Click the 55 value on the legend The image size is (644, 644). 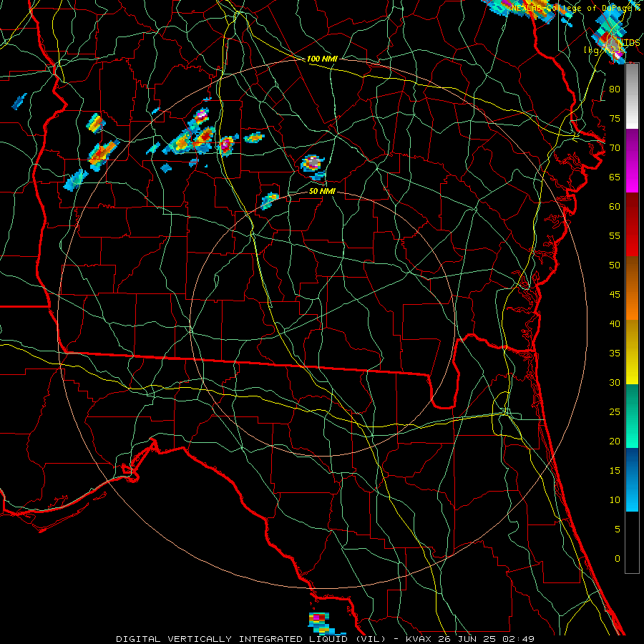(615, 235)
